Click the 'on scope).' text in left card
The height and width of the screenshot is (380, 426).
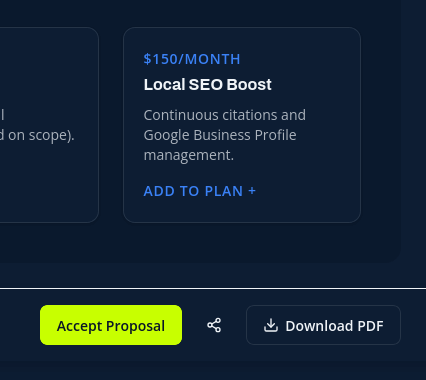pos(41,135)
